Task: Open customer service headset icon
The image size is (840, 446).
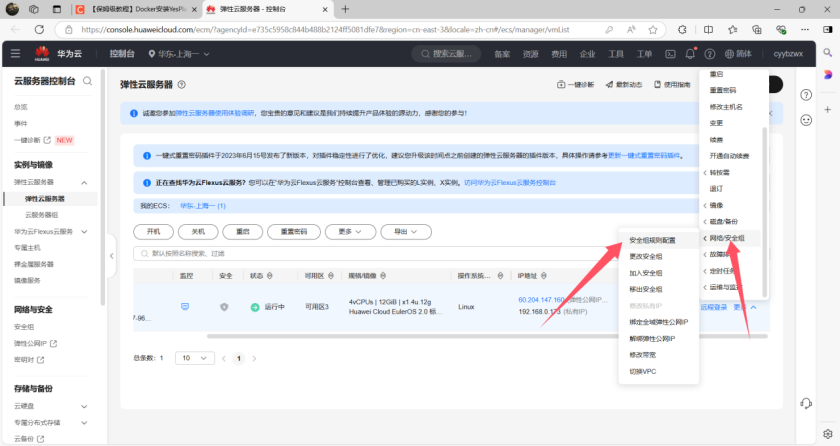Action: point(806,403)
